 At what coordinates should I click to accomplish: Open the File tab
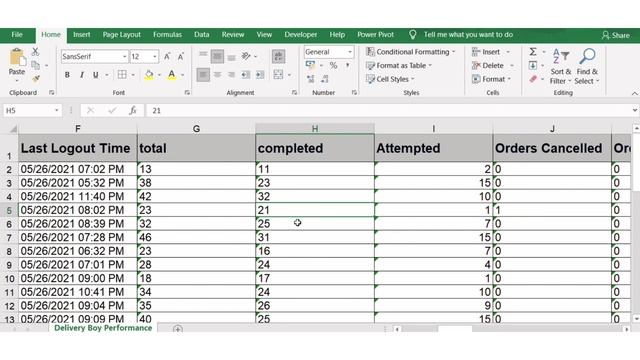pyautogui.click(x=17, y=35)
